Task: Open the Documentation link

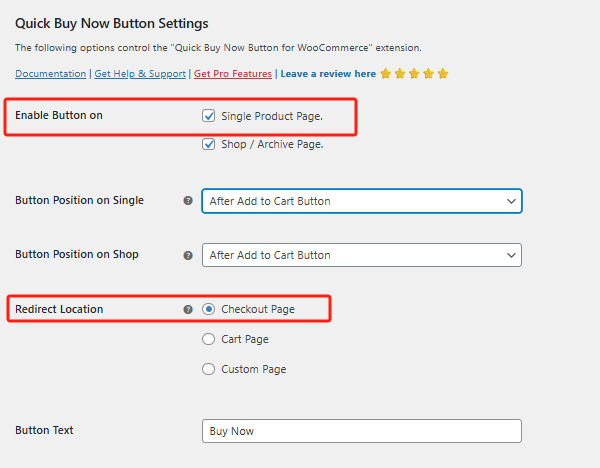Action: point(50,74)
